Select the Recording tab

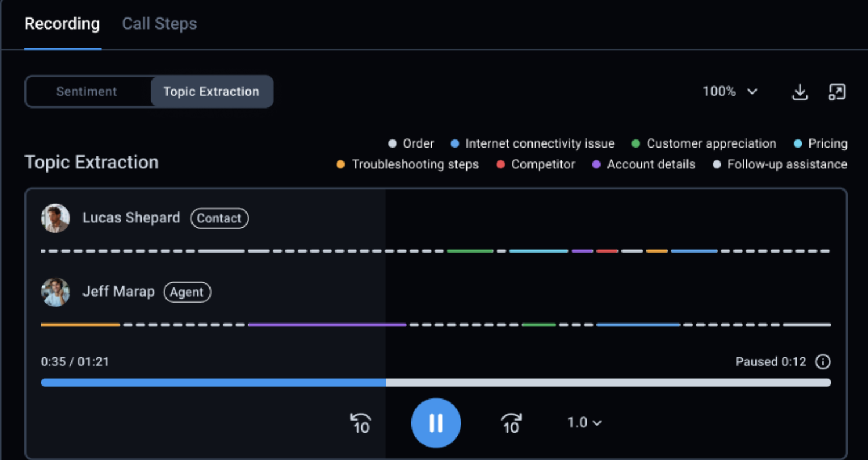pyautogui.click(x=62, y=24)
